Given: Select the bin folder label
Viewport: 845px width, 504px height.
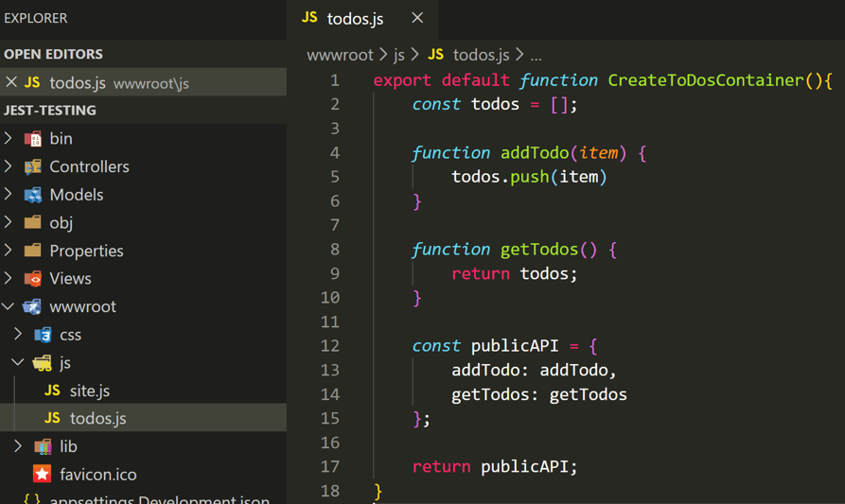Looking at the screenshot, I should (x=61, y=139).
